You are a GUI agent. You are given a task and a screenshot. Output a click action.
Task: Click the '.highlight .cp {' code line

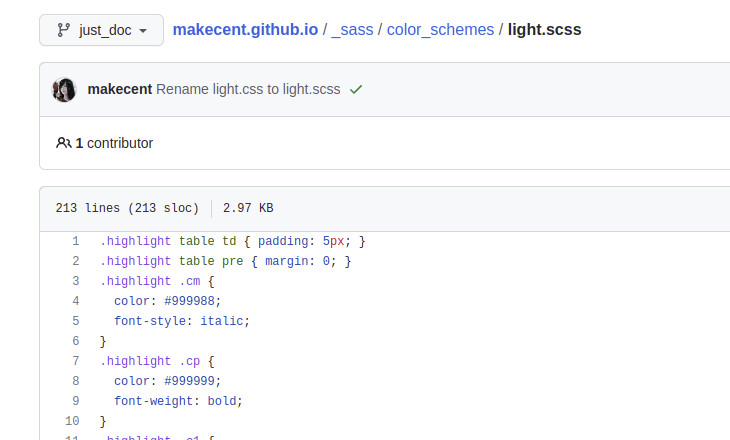pos(157,361)
